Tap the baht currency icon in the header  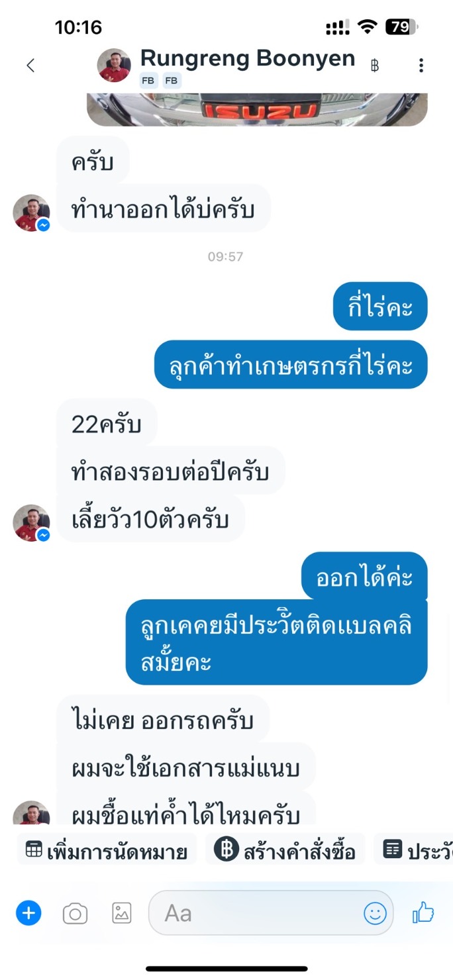pos(375,66)
